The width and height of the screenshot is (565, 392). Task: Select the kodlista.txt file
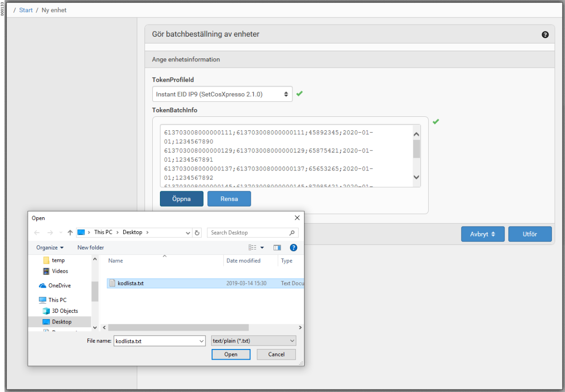tap(130, 283)
